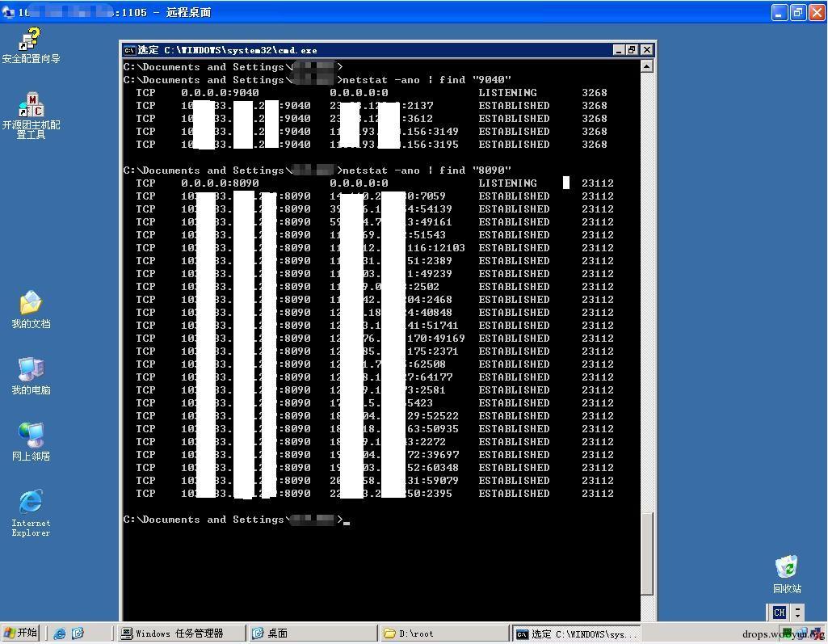The height and width of the screenshot is (644, 828).
Task: Switch to 桌面 taskbar window
Action: tap(312, 633)
